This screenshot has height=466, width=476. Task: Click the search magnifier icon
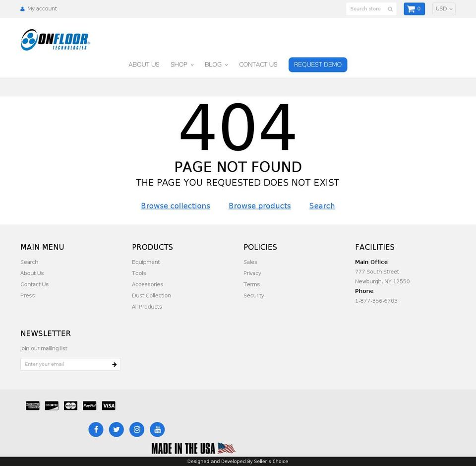[390, 9]
